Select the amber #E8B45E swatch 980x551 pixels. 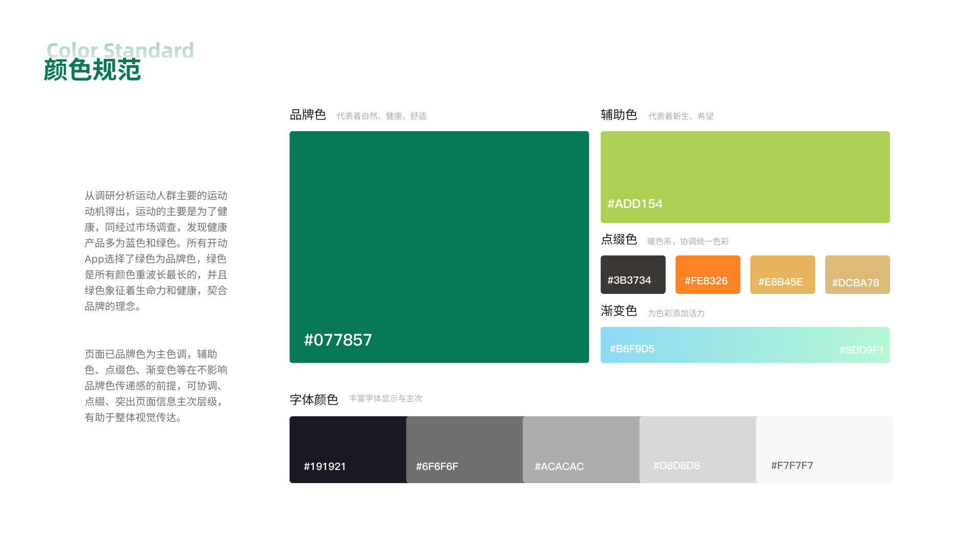coord(782,274)
